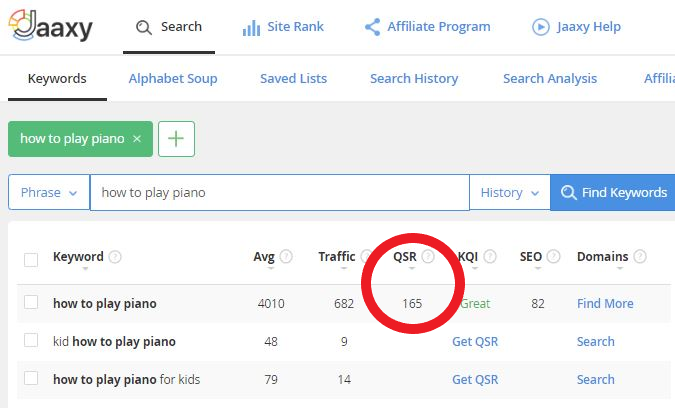Check the 'how to play piano' row checkbox
675x408 pixels.
(31, 302)
